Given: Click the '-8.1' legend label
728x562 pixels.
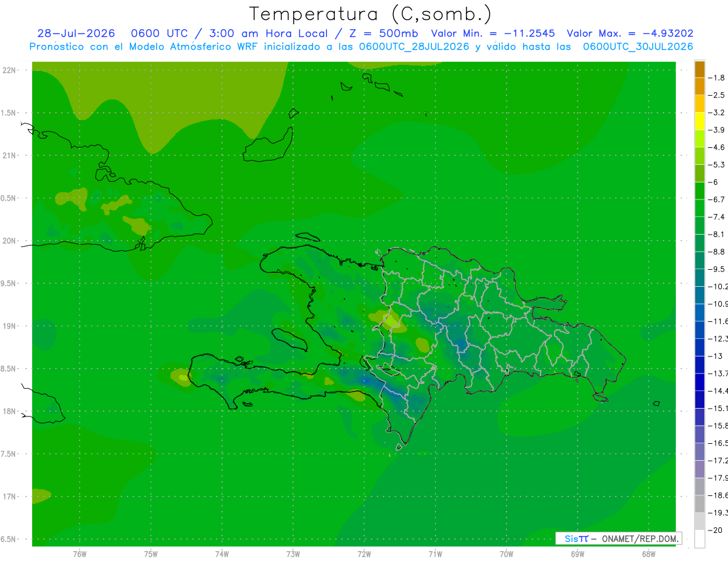Looking at the screenshot, I should click(717, 234).
